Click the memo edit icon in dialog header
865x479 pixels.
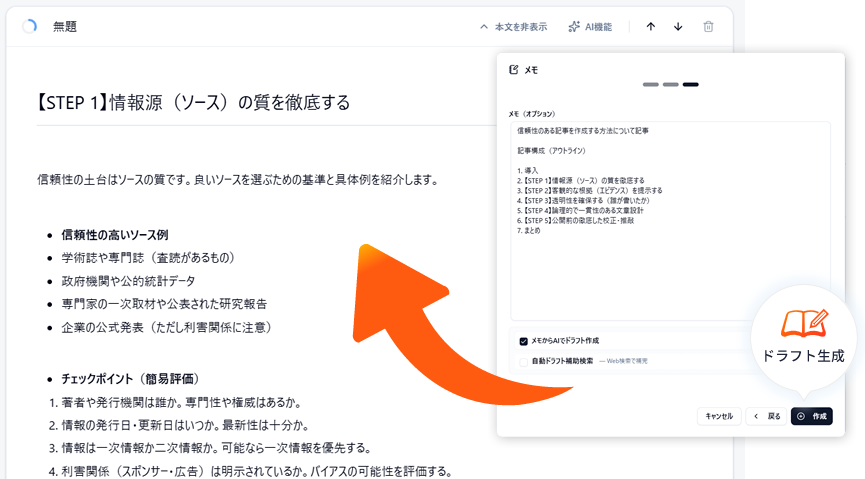pos(514,69)
